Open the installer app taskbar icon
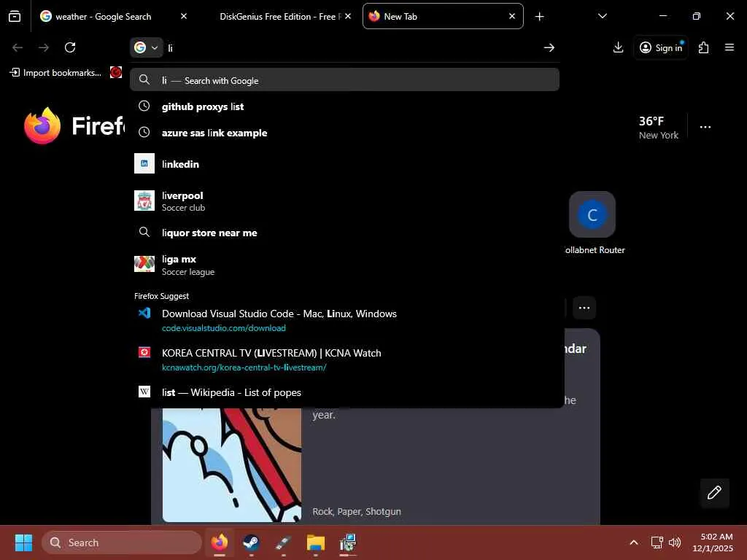 pyautogui.click(x=348, y=542)
